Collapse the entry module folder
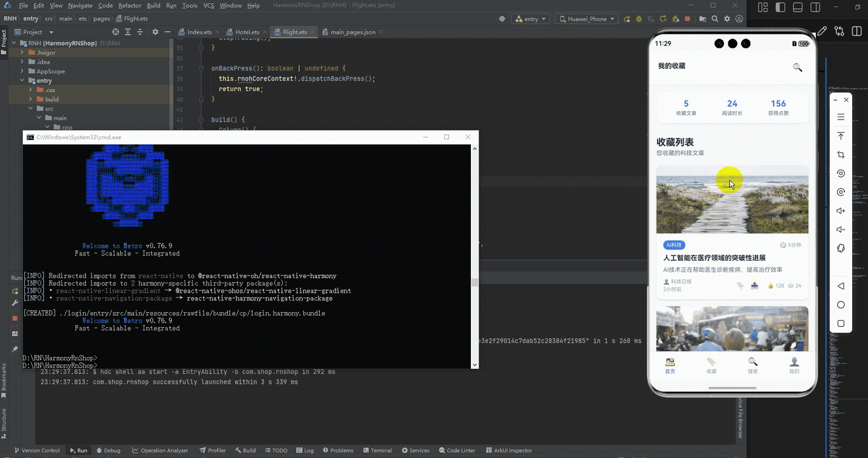The width and height of the screenshot is (868, 458). [x=22, y=81]
